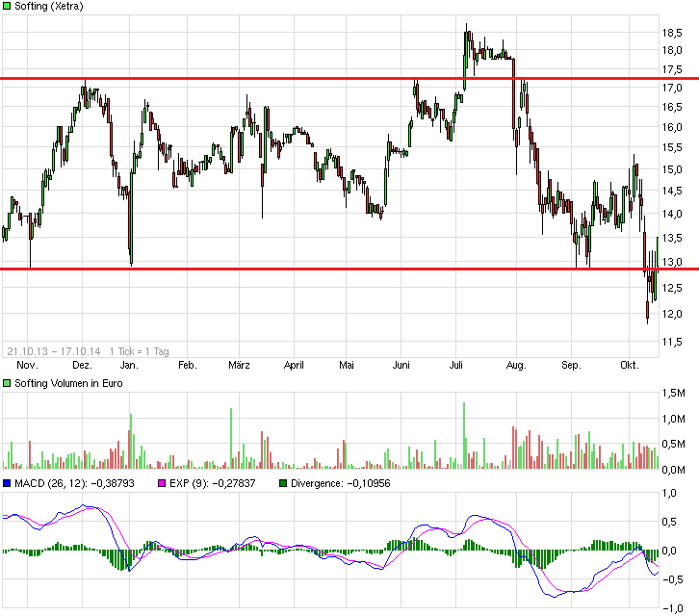Click the Jan. month label
699x616 pixels.
click(129, 366)
